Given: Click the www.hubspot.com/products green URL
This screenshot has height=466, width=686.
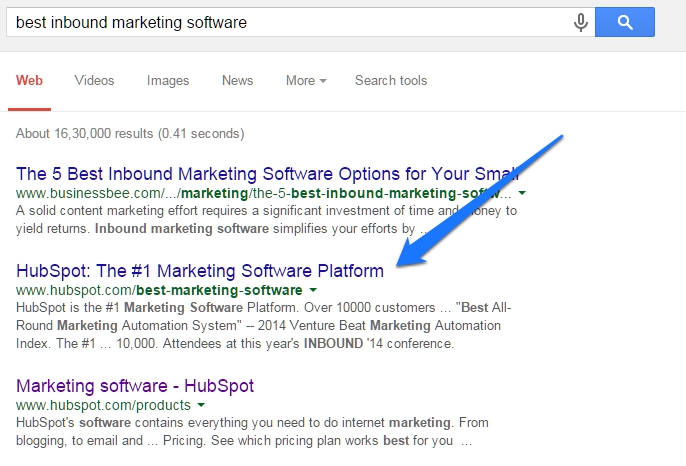Looking at the screenshot, I should click(103, 405).
